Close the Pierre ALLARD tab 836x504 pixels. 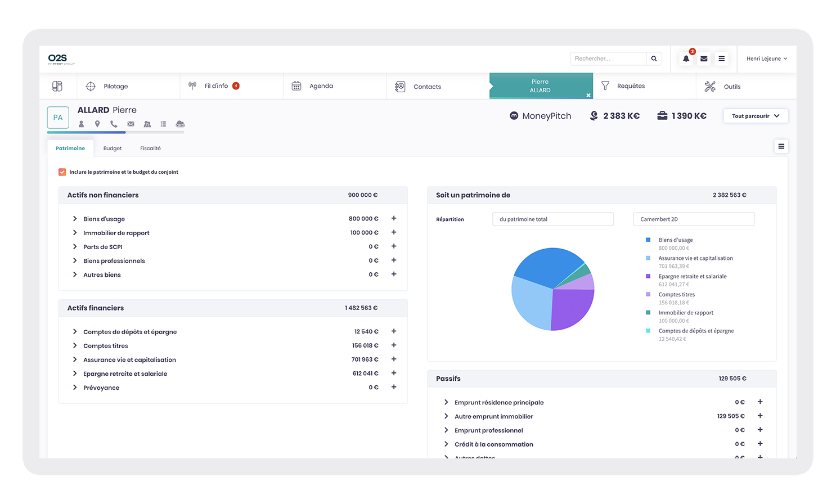pyautogui.click(x=588, y=96)
